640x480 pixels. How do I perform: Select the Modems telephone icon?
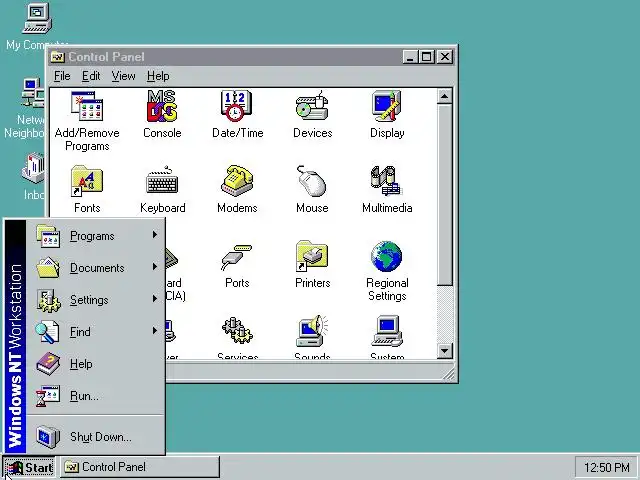(x=237, y=180)
